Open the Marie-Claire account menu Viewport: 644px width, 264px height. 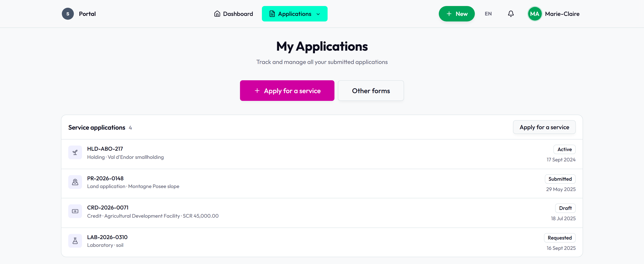click(x=553, y=14)
